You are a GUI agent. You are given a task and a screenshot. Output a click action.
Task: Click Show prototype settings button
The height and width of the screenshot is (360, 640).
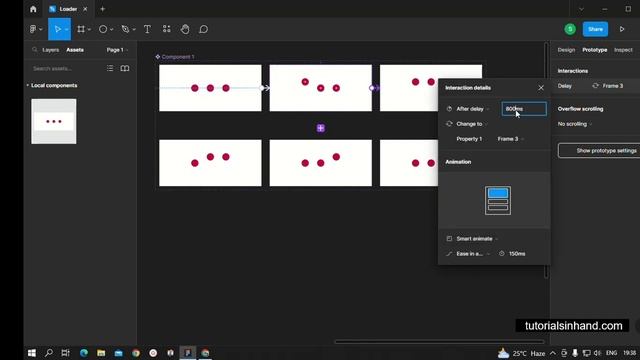pos(599,151)
